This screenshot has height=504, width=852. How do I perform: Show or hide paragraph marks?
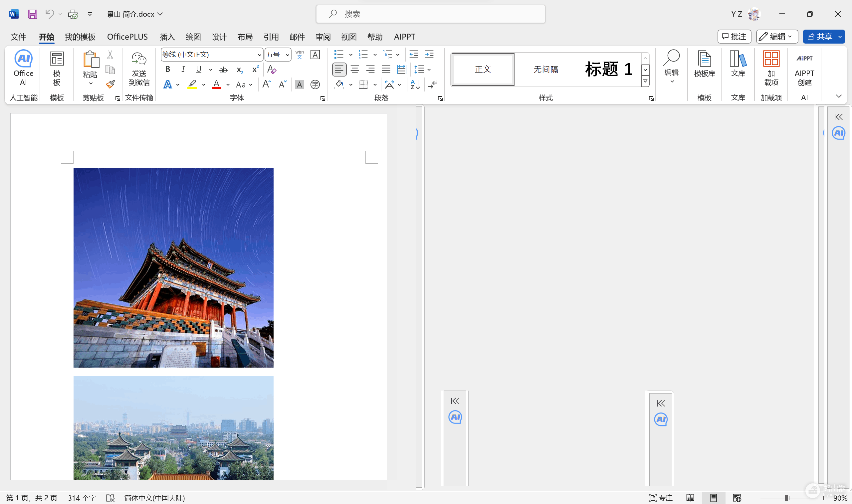(x=433, y=84)
